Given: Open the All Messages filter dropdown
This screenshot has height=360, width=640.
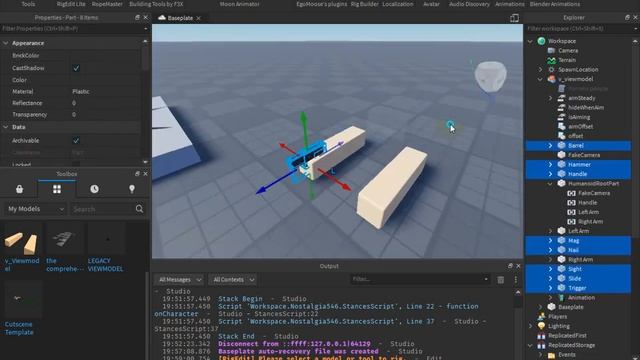Looking at the screenshot, I should pos(179,280).
